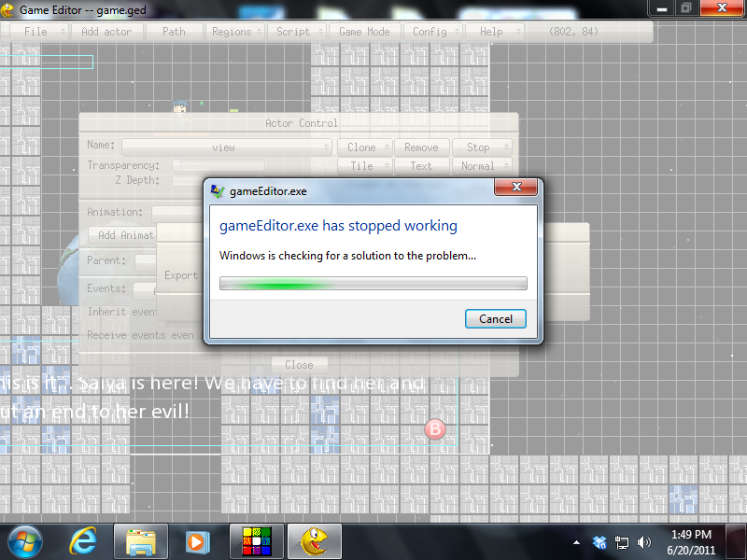This screenshot has height=560, width=747.
Task: Open the Script menu
Action: pyautogui.click(x=297, y=32)
